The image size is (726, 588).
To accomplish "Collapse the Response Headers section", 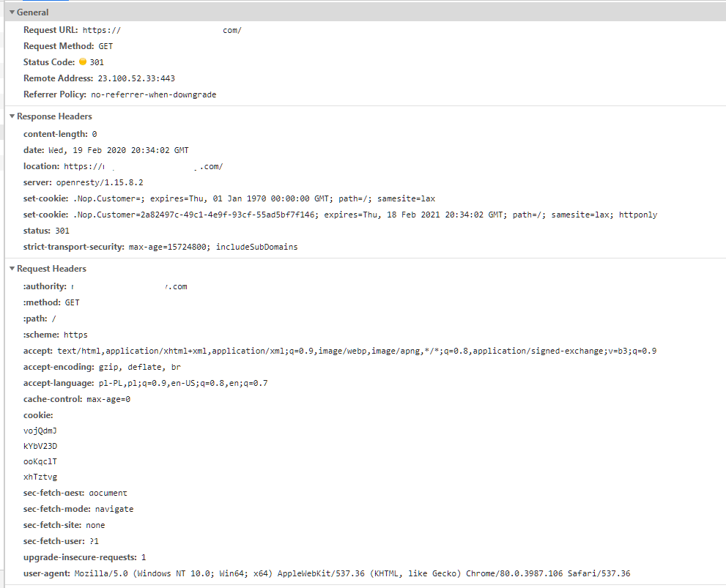I will (11, 116).
